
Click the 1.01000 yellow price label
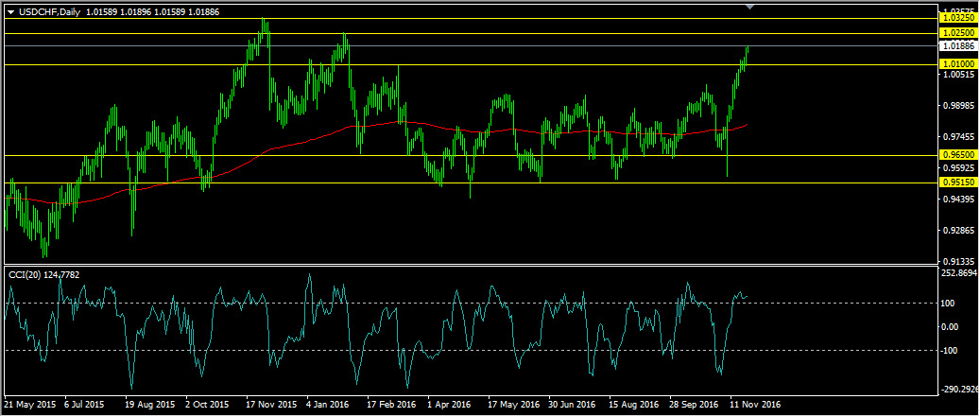[x=959, y=63]
